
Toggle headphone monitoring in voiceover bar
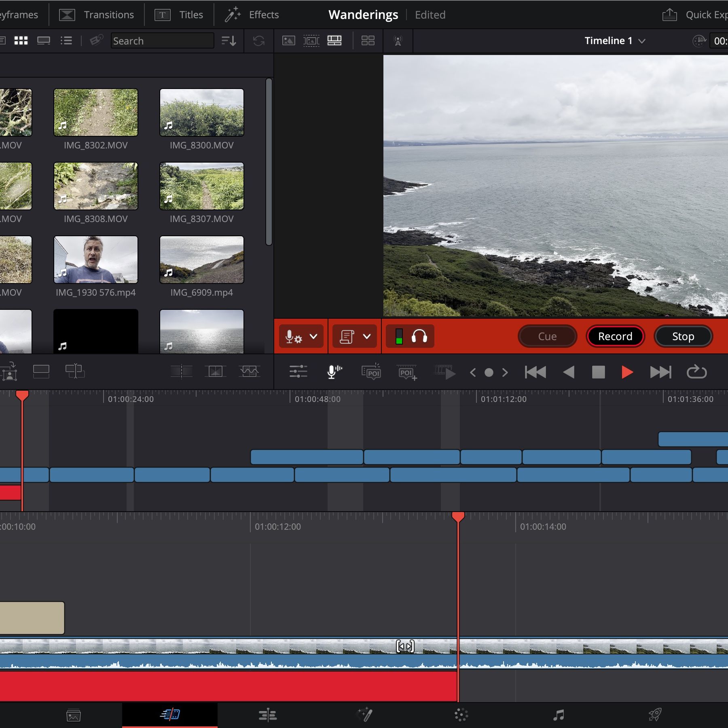click(419, 336)
